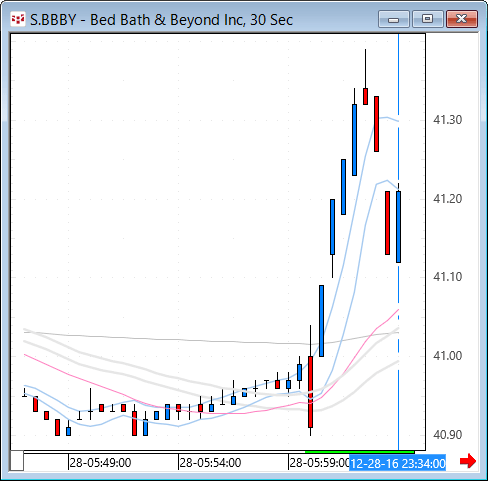488x481 pixels.
Task: Maximize the S.BBBY chart window
Action: (x=428, y=19)
